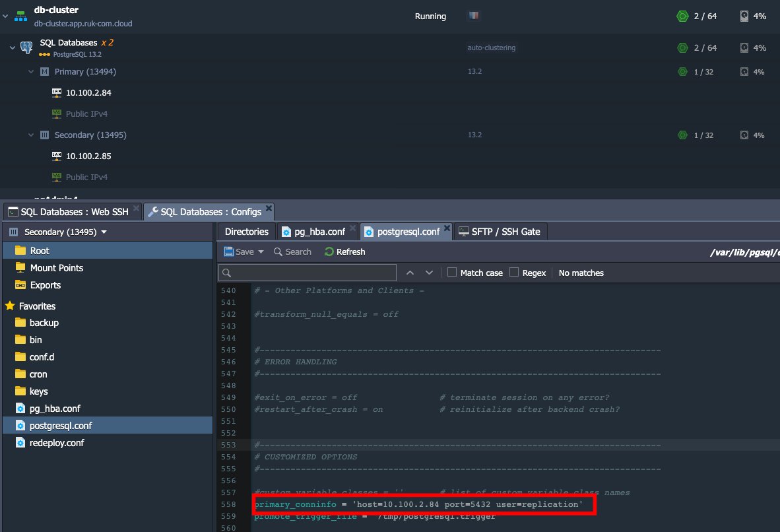The height and width of the screenshot is (532, 780).
Task: Switch to SQL Databases : Web SSH tab
Action: (x=74, y=212)
